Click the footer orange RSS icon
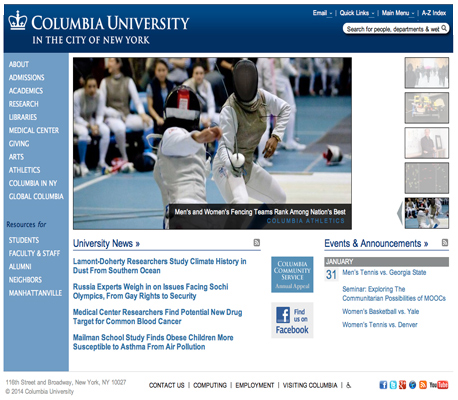This screenshot has height=400, width=458. pyautogui.click(x=423, y=385)
